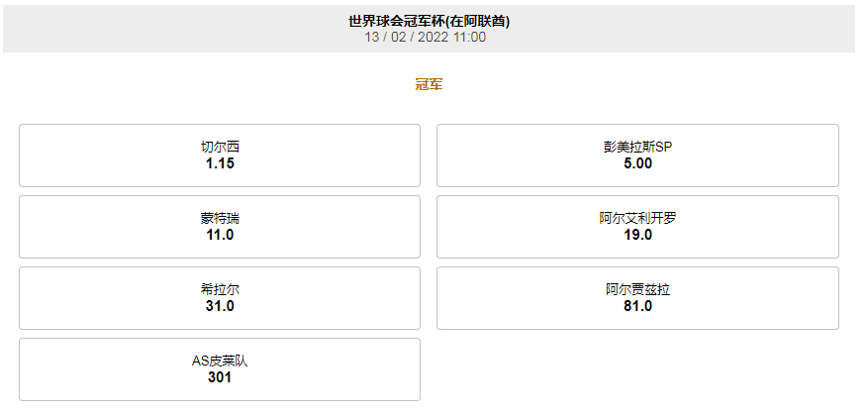Click the 冠军 market heading
The width and height of the screenshot is (868, 416).
click(429, 85)
